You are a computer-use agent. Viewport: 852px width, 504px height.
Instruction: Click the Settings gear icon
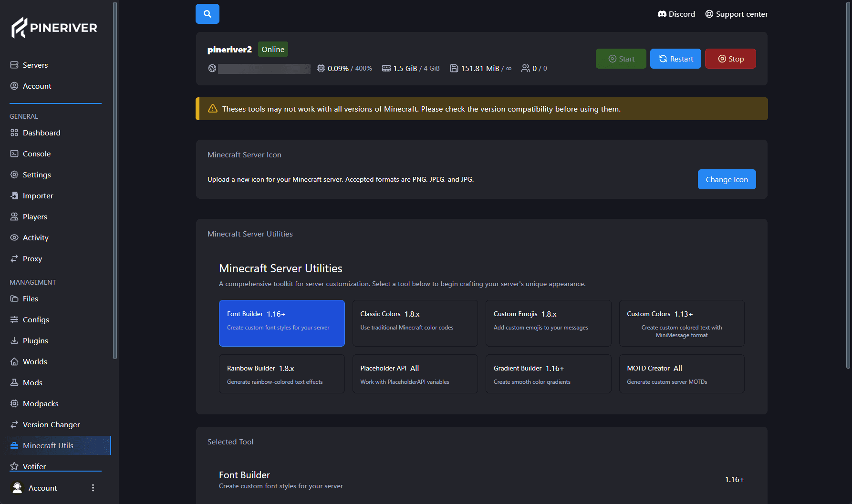(x=14, y=175)
